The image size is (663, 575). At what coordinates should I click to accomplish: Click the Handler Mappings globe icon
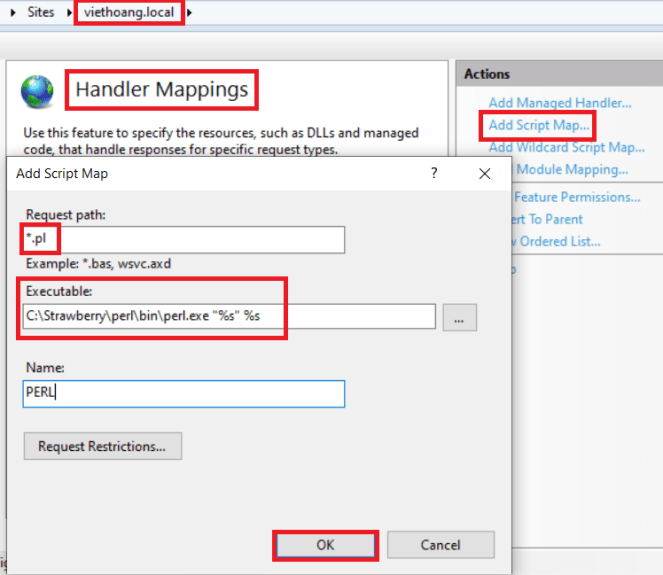[x=38, y=92]
